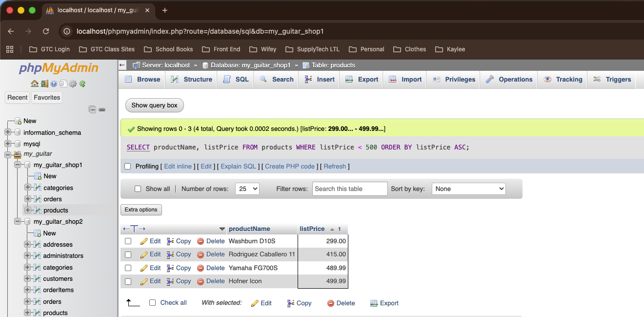Open the Sort by key dropdown

point(468,189)
